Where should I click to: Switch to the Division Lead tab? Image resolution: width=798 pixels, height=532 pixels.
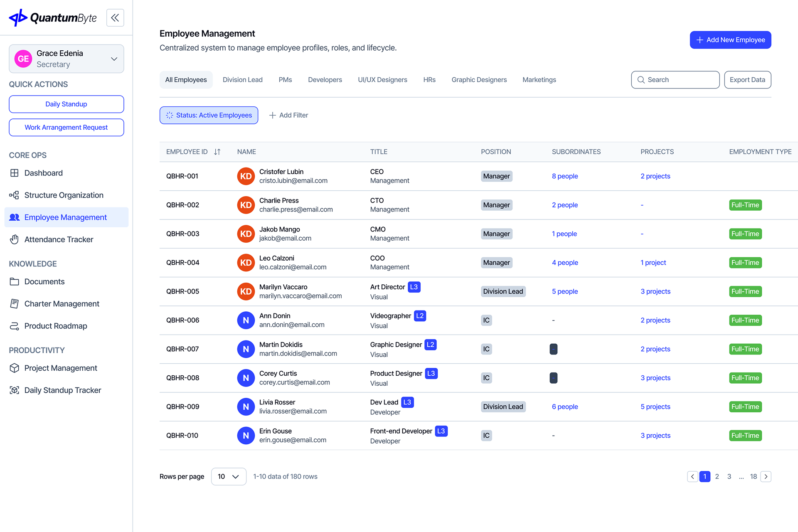[242, 80]
